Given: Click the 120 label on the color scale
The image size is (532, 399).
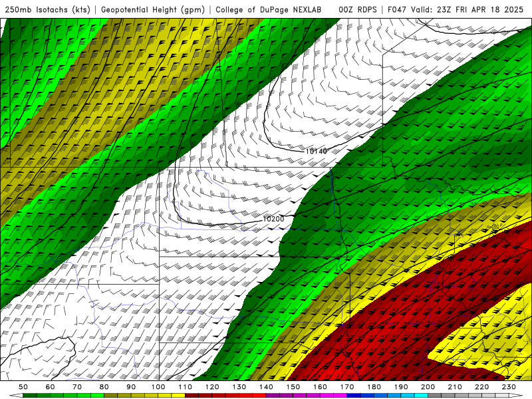Looking at the screenshot, I should pyautogui.click(x=212, y=387).
